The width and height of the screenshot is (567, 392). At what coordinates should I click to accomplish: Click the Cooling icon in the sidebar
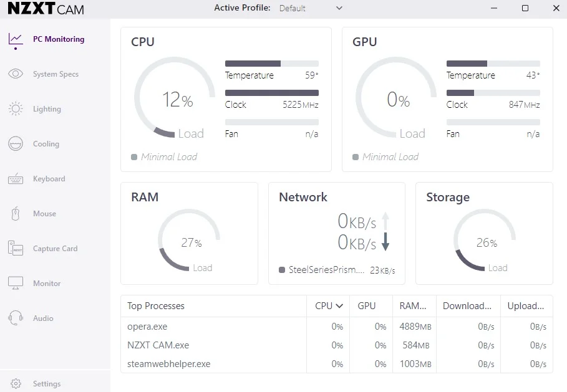coord(16,144)
